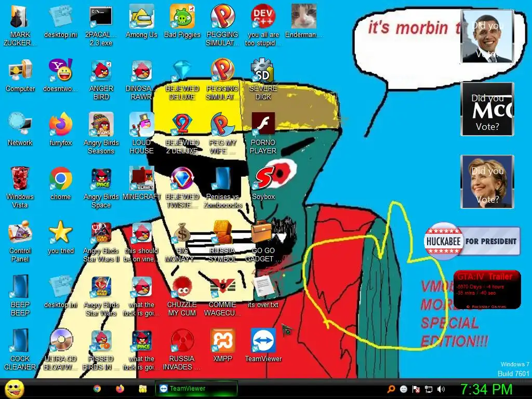Viewport: 532px width, 399px height.
Task: Open Angry Birds Space shortcut
Action: [x=101, y=187]
